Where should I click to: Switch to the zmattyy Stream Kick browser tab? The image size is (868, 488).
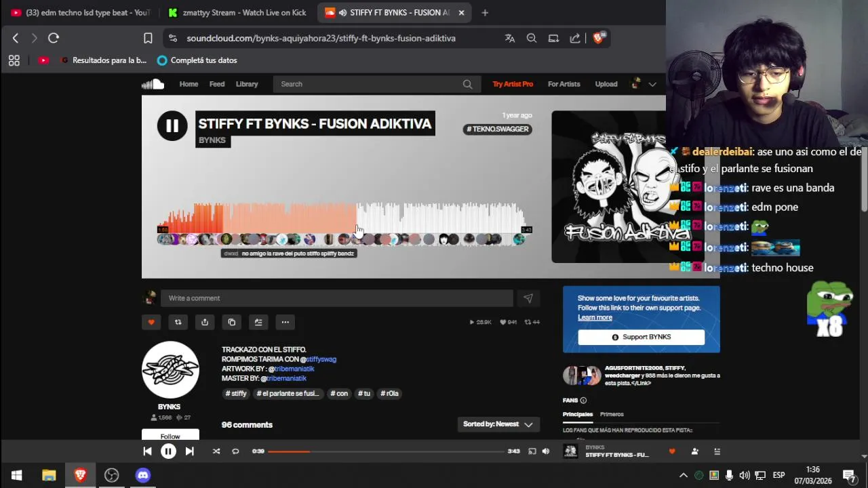pyautogui.click(x=237, y=12)
